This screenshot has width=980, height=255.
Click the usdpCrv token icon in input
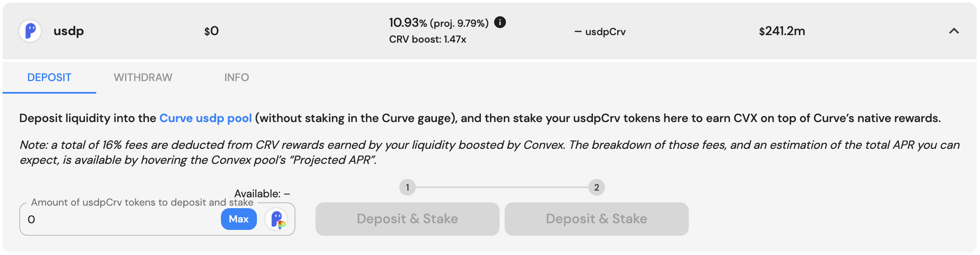click(x=277, y=219)
